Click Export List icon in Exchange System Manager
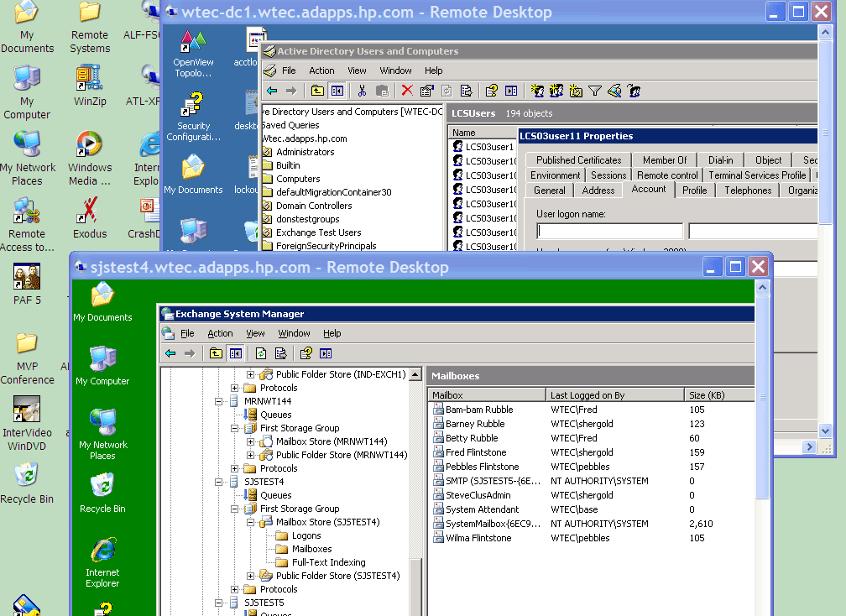 click(x=280, y=353)
